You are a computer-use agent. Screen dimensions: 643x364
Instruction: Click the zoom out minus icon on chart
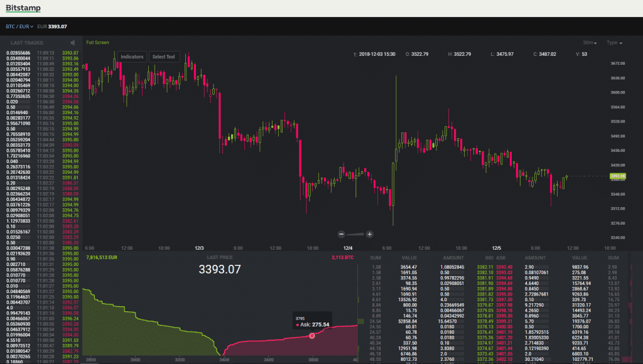[341, 234]
